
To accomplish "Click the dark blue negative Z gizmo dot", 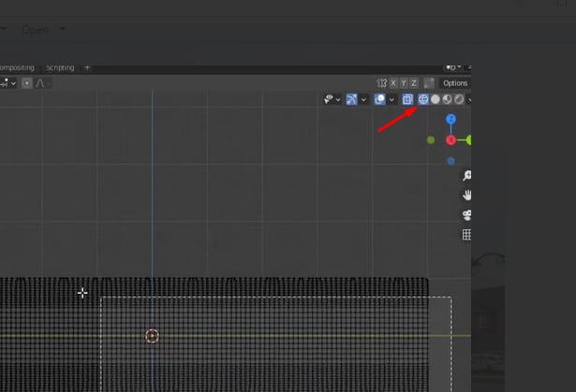I will point(450,161).
